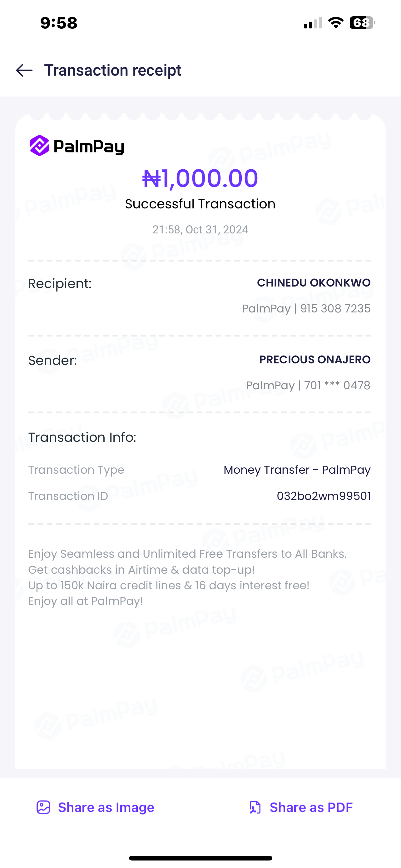Tap the status bar clock showing 9:58
This screenshot has width=401, height=868.
tap(59, 23)
